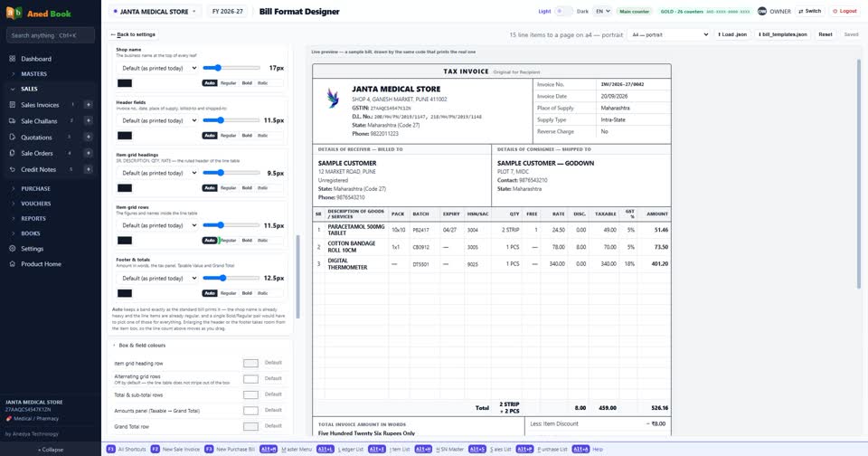Toggle the Light/Dark theme switch
This screenshot has height=456, width=868.
tap(563, 11)
